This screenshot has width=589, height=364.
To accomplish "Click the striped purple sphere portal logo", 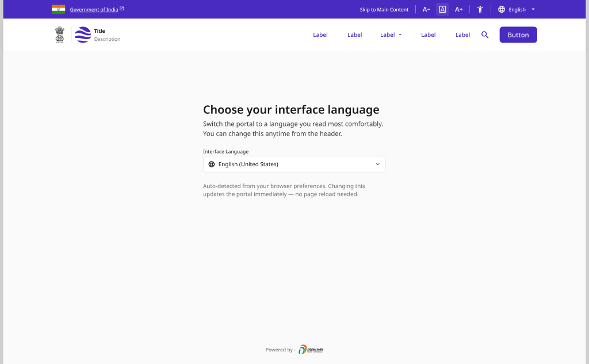I will (83, 35).
